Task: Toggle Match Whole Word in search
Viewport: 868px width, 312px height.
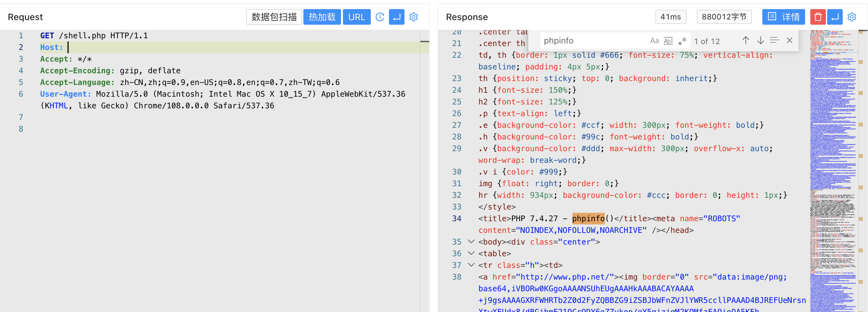Action: pyautogui.click(x=668, y=41)
